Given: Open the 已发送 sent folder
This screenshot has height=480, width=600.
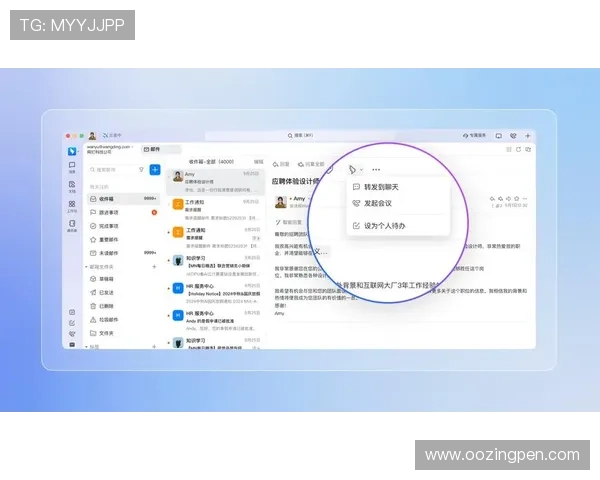Looking at the screenshot, I should 124,292.
